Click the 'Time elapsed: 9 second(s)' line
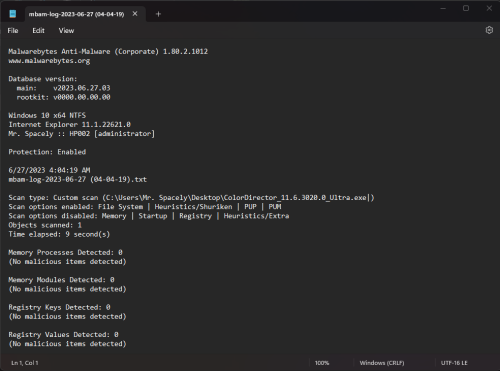 click(59, 234)
